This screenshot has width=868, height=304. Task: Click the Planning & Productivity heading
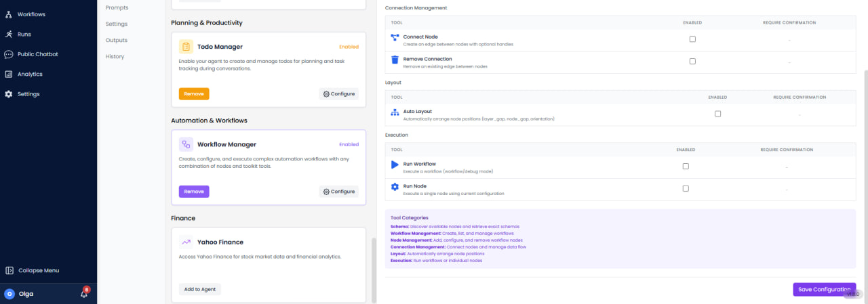[207, 23]
